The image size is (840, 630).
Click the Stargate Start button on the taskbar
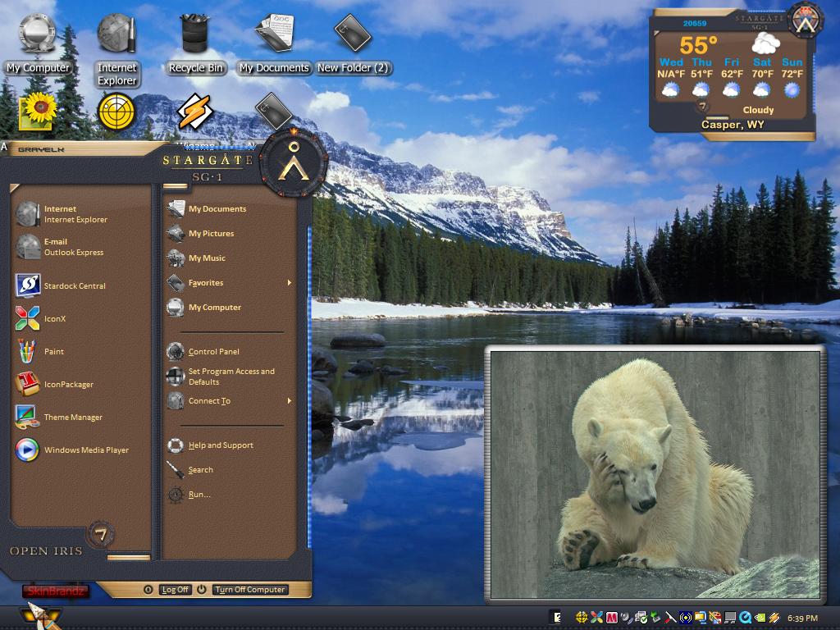[41, 616]
